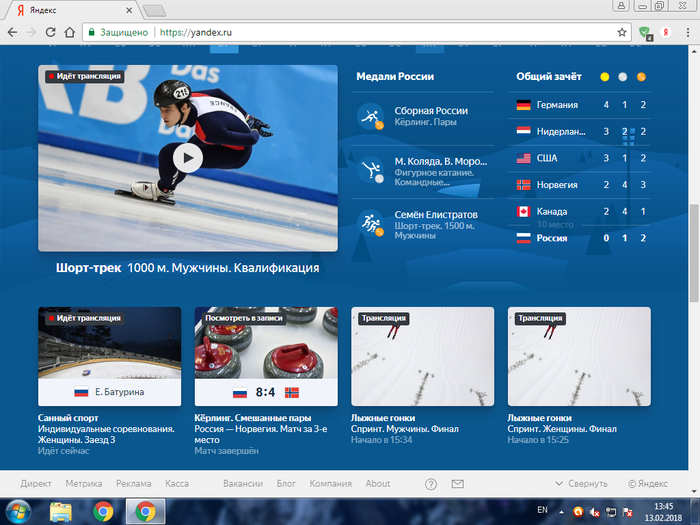Open the help question-mark icon

431,484
